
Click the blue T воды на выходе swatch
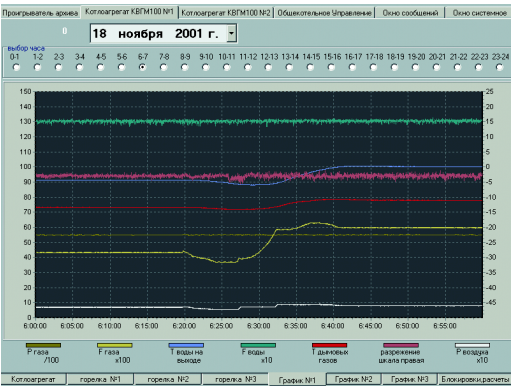point(186,345)
